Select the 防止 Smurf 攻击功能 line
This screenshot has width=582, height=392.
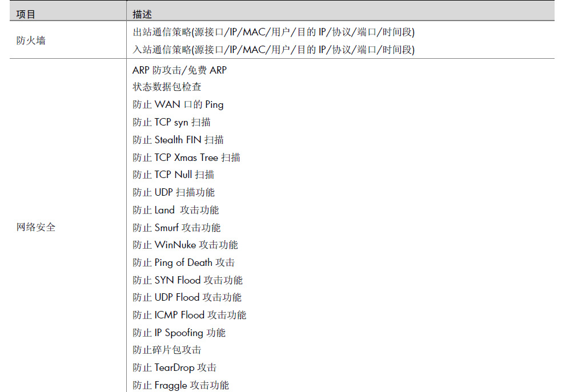(176, 228)
